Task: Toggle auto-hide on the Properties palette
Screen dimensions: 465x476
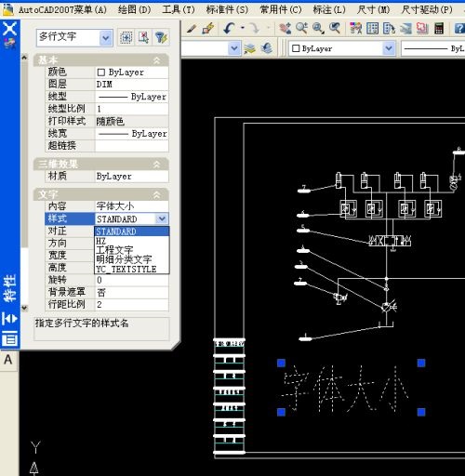Action: [10, 318]
